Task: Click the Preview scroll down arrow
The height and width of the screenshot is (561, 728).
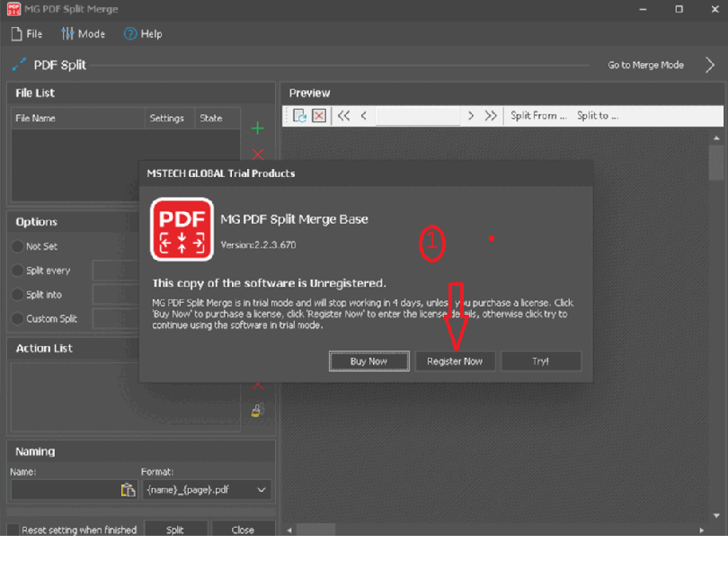Action: [716, 515]
